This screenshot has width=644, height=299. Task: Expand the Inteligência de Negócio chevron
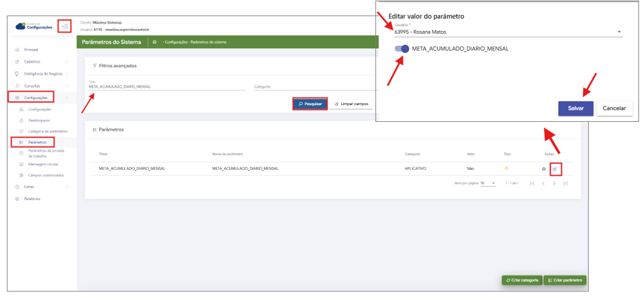(67, 74)
